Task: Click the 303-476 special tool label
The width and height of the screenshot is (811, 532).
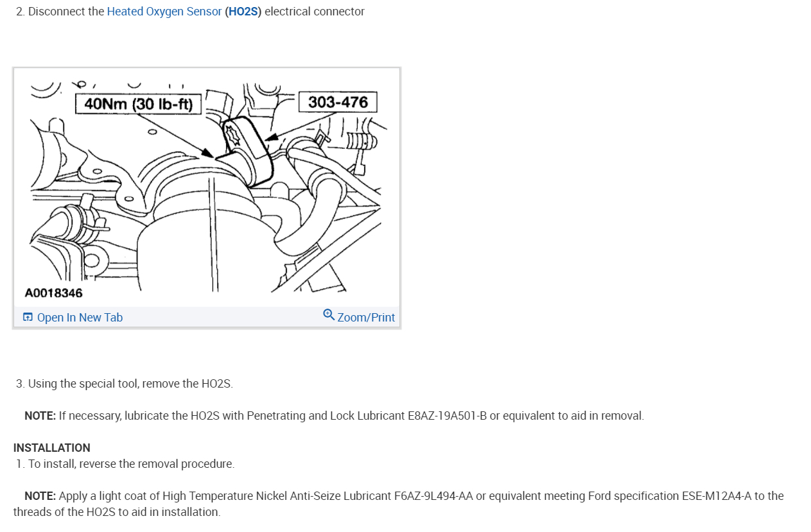Action: point(338,102)
